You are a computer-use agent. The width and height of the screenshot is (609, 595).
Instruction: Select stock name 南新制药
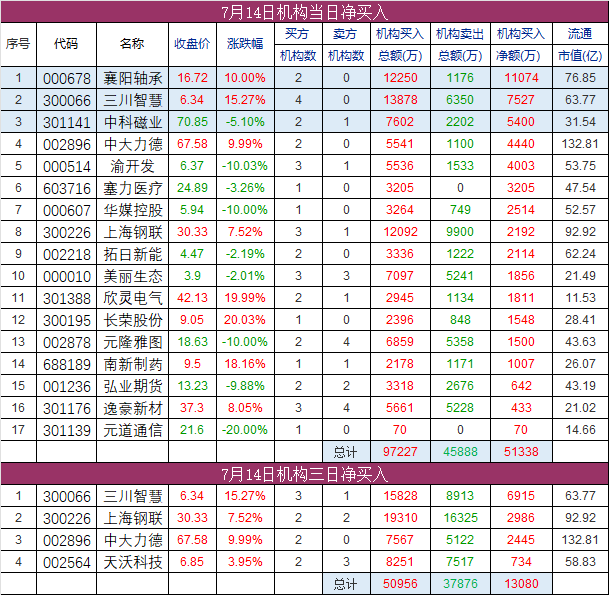pos(132,364)
